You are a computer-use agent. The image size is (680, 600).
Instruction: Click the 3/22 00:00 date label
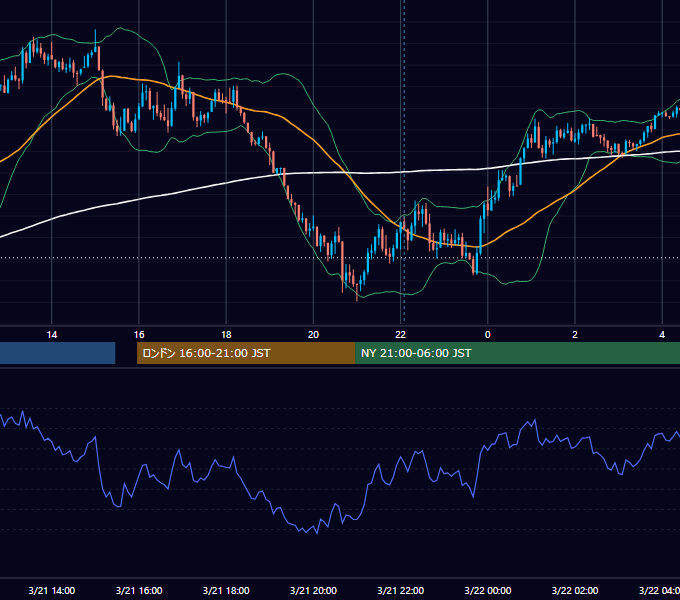click(487, 590)
